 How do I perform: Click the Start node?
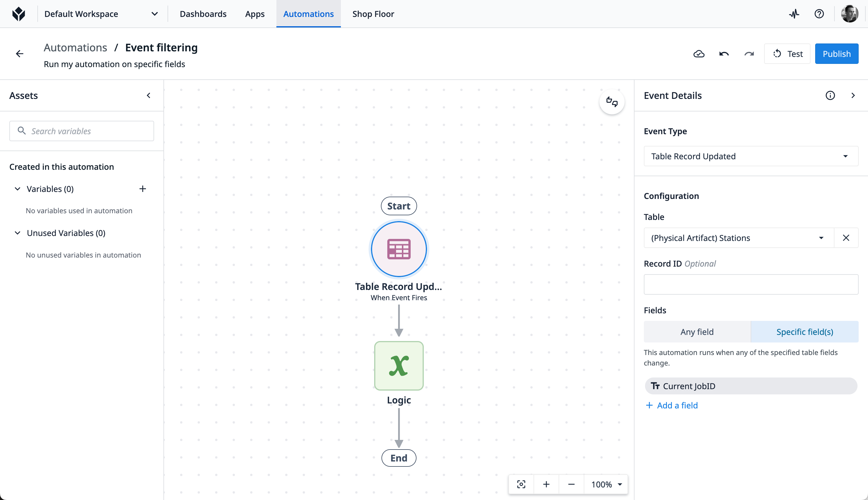point(399,206)
